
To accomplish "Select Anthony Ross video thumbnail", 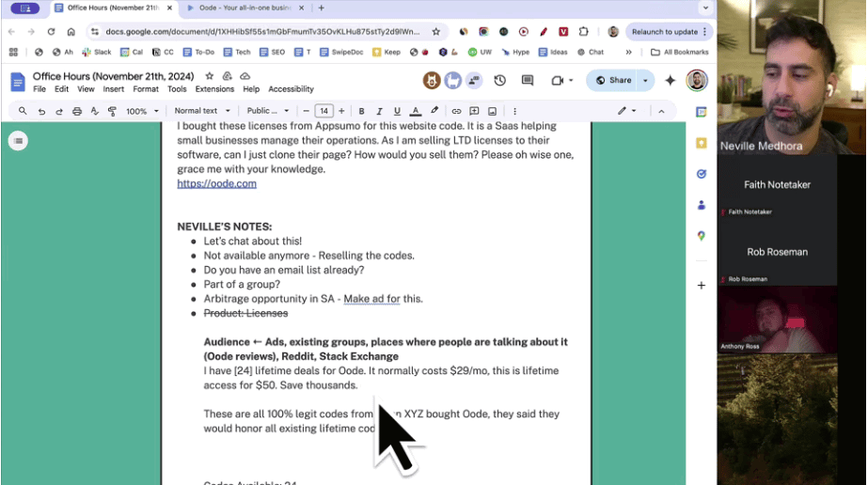I will pyautogui.click(x=777, y=319).
